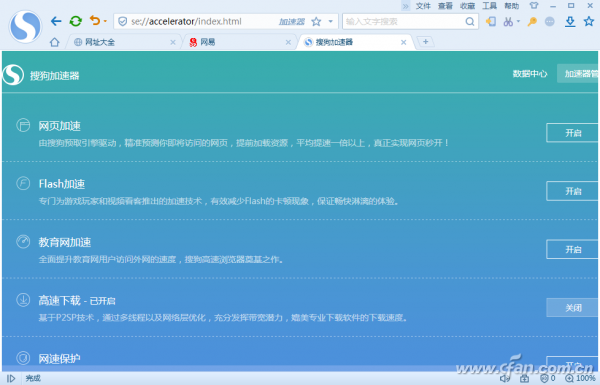Click the home icon near tabs
This screenshot has height=385, width=600.
pos(55,42)
